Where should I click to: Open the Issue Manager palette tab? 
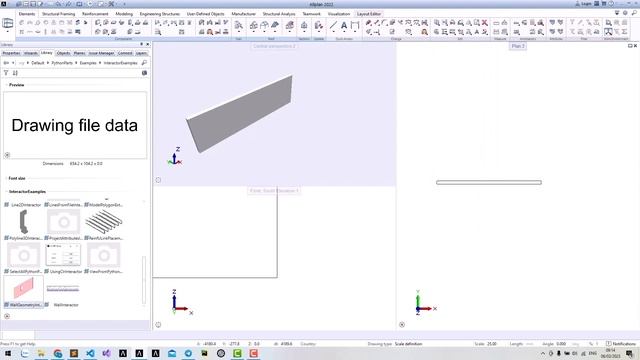(x=101, y=53)
